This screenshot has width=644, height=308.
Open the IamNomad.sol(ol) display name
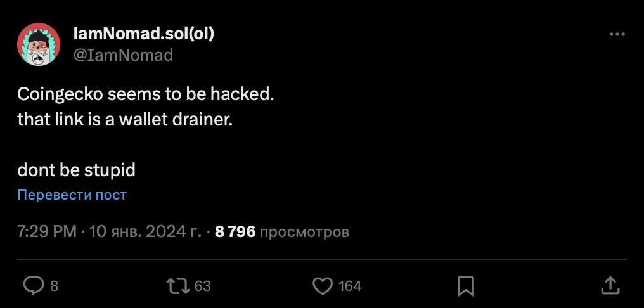click(144, 34)
